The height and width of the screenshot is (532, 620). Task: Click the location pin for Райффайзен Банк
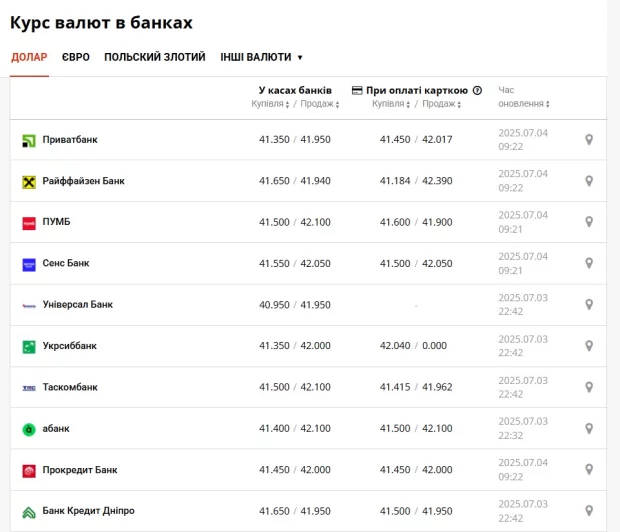point(589,181)
